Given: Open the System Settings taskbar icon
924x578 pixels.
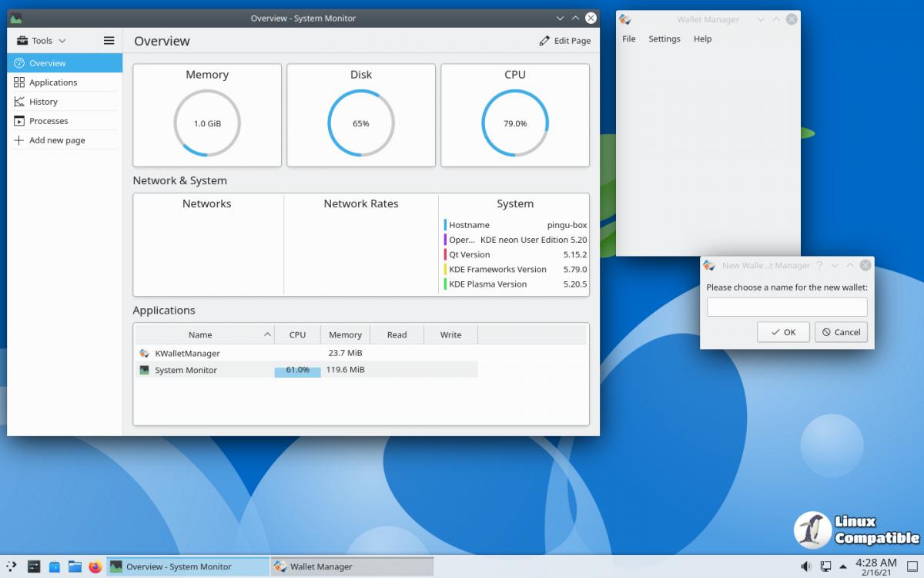Looking at the screenshot, I should click(x=34, y=566).
